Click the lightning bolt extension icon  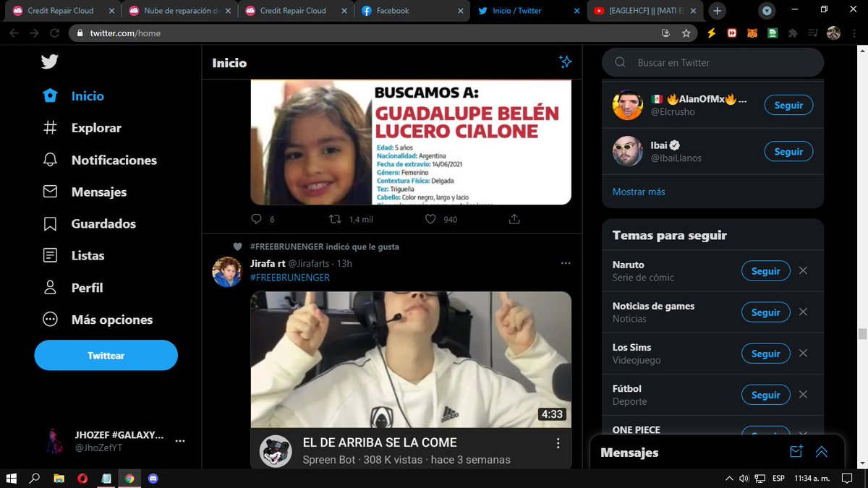coord(712,33)
